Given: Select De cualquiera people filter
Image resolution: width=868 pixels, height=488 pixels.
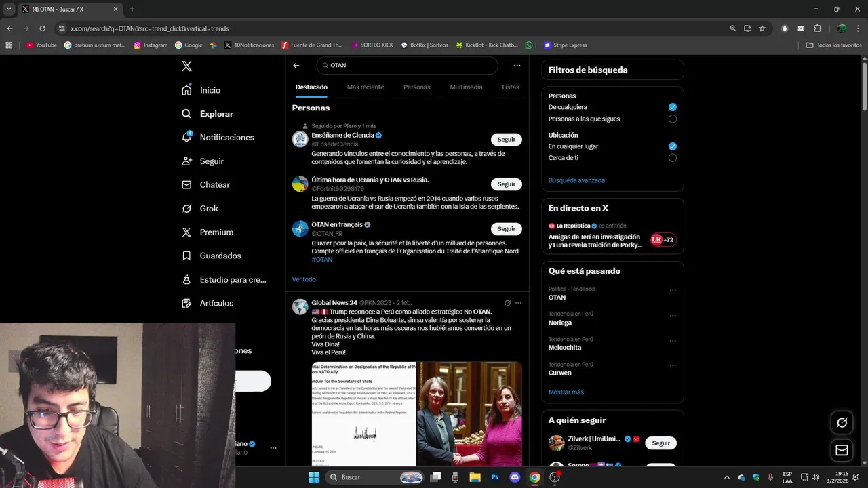Looking at the screenshot, I should point(673,107).
